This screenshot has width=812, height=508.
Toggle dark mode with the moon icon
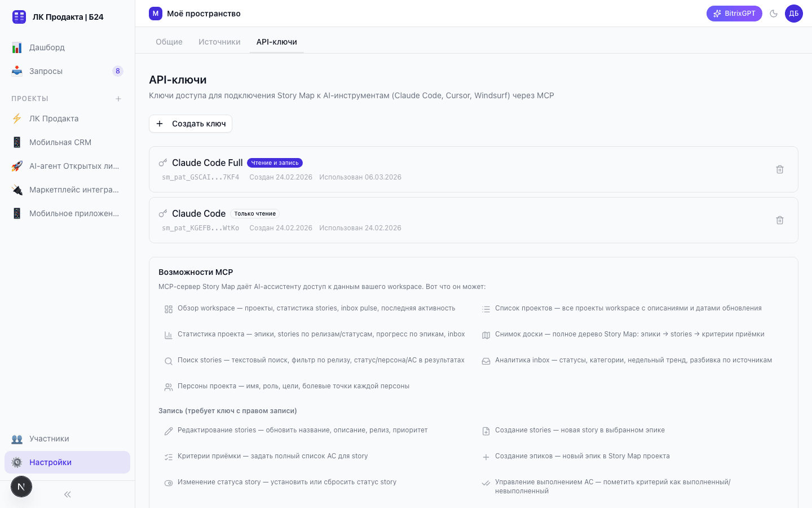(x=774, y=14)
